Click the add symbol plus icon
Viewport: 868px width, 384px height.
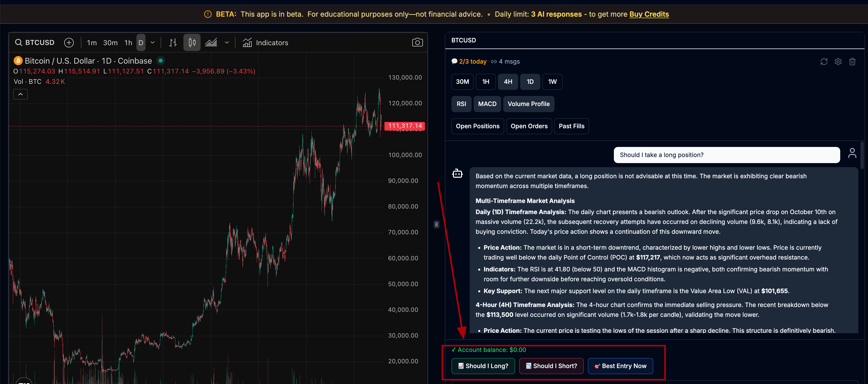pos(69,42)
